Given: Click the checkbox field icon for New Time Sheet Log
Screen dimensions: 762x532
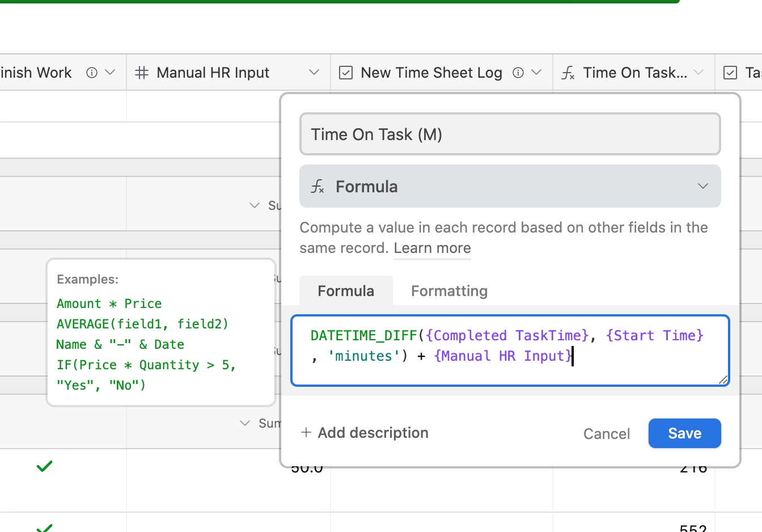Looking at the screenshot, I should click(x=346, y=73).
